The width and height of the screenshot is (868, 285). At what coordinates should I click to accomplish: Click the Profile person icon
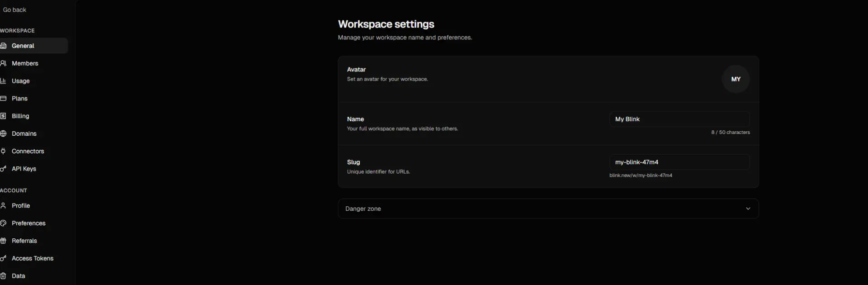[3, 205]
